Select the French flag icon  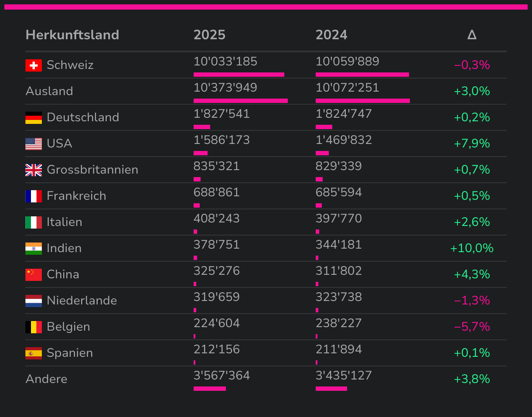(34, 196)
